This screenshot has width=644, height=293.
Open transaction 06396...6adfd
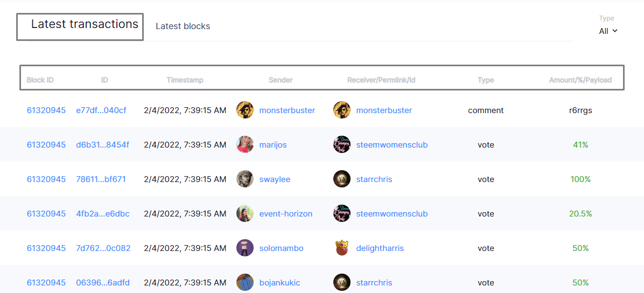(x=103, y=283)
